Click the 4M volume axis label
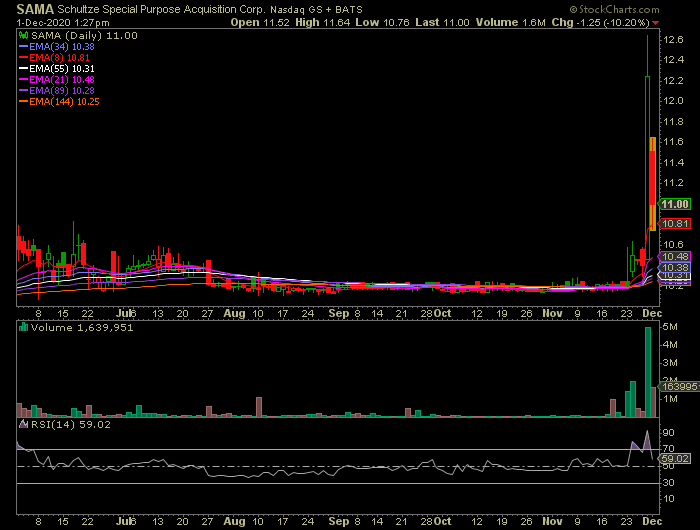The width and height of the screenshot is (700, 530). tap(670, 345)
